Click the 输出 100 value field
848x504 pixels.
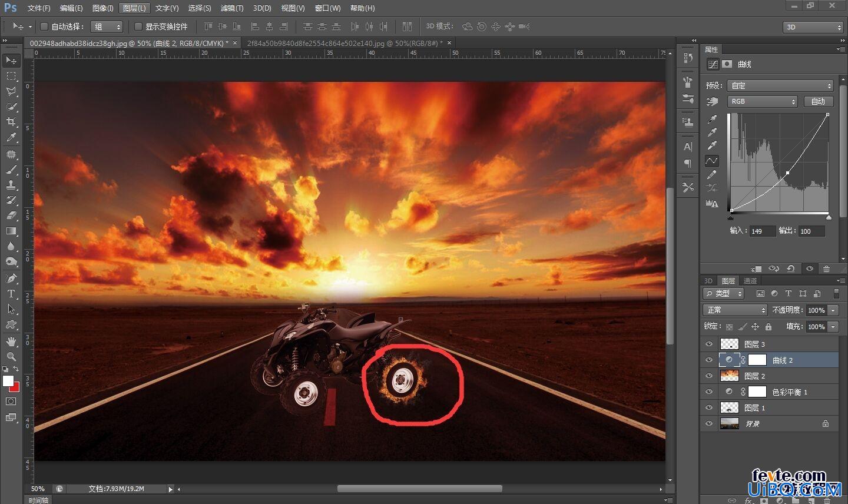[811, 231]
